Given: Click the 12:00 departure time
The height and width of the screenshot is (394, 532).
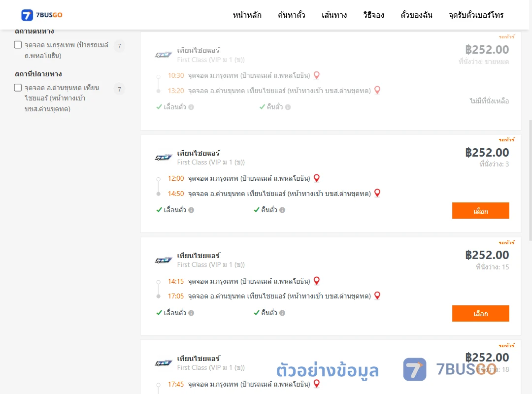Looking at the screenshot, I should tap(176, 178).
